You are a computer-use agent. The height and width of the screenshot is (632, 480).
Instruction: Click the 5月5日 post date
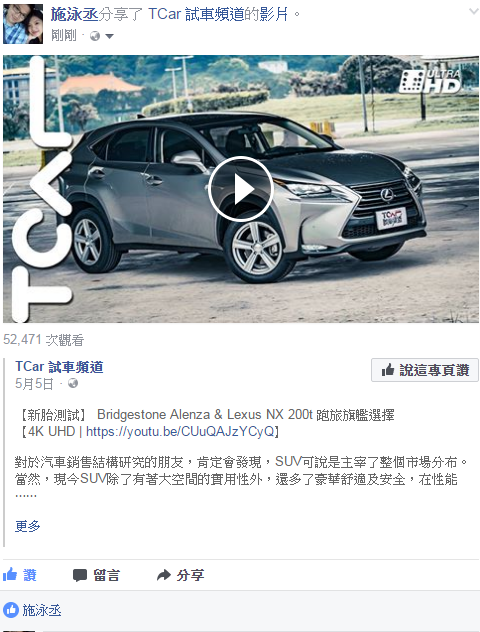(x=34, y=383)
